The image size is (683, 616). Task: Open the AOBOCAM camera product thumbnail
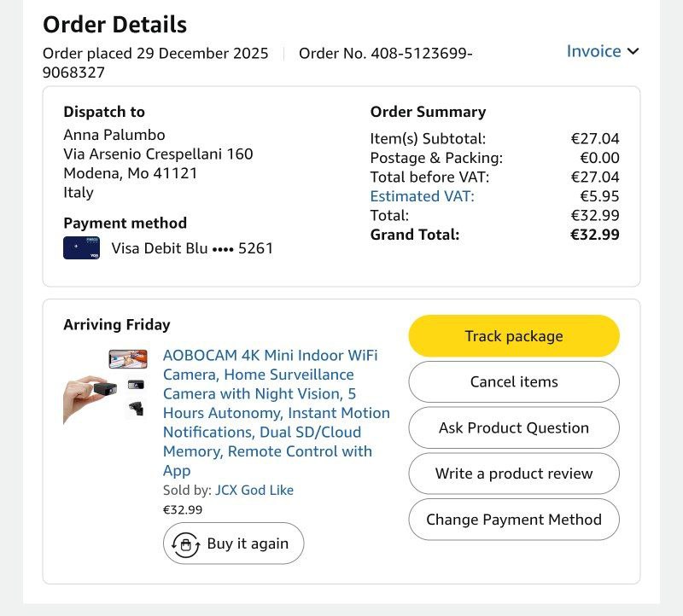pyautogui.click(x=105, y=386)
